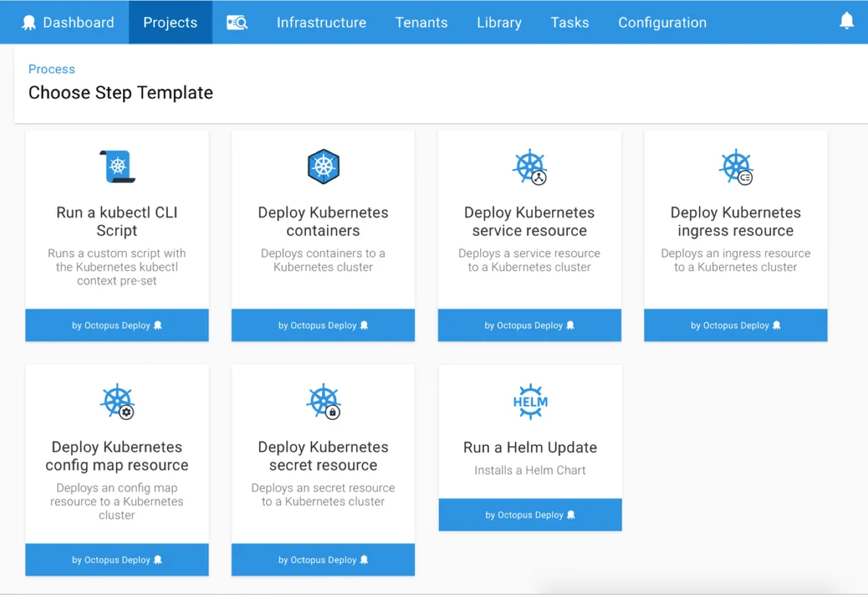868x595 pixels.
Task: Click the Kubernetes service resource wheel icon
Action: (x=530, y=167)
